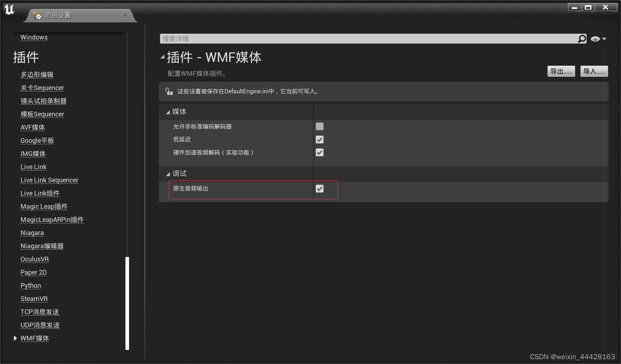Open AVF媒体 plugin settings

(33, 127)
